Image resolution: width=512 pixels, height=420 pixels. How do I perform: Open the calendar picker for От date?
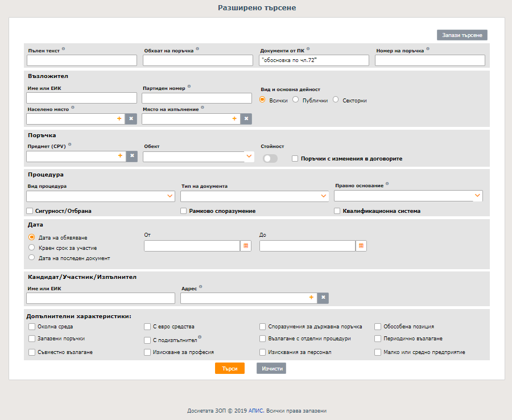point(246,246)
